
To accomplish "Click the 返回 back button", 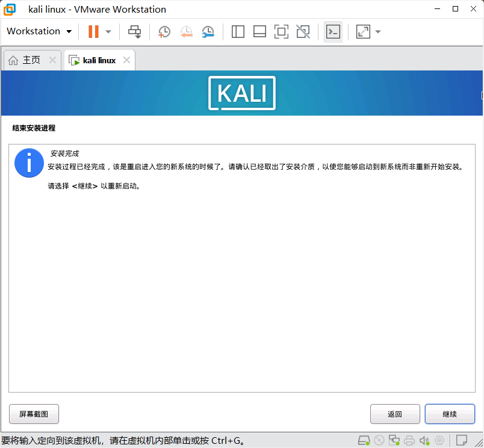I will click(395, 414).
